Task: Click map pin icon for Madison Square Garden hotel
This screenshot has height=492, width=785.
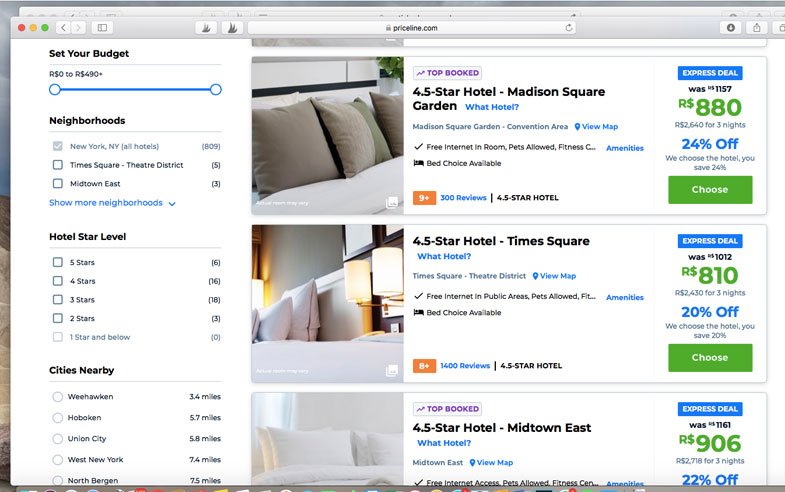Action: (x=577, y=127)
